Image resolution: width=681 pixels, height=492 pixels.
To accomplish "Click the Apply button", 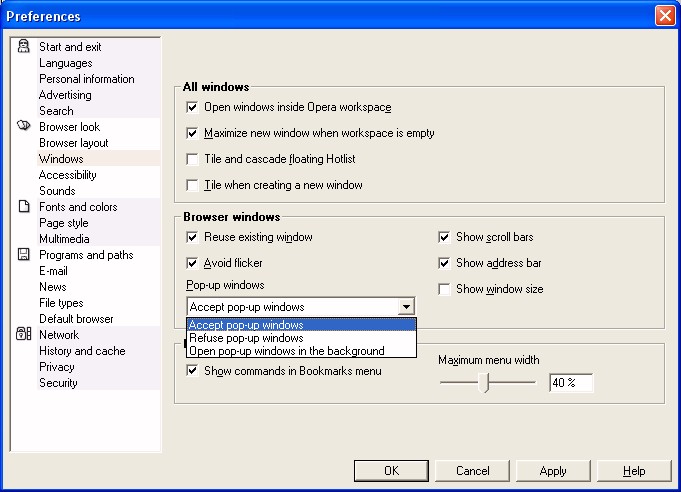I will tap(553, 471).
